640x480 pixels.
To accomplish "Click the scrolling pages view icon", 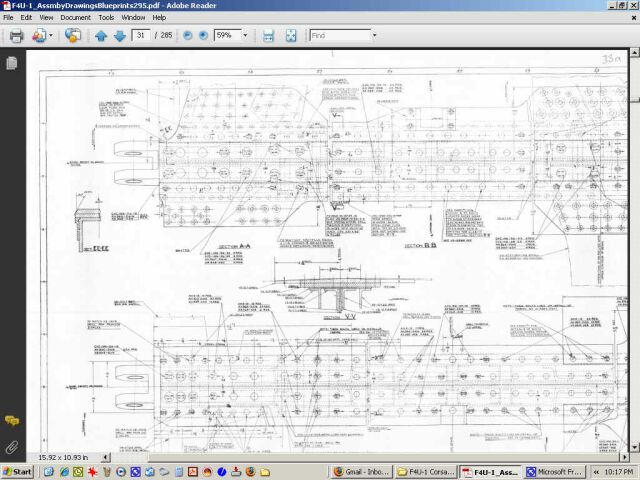I will (x=268, y=35).
